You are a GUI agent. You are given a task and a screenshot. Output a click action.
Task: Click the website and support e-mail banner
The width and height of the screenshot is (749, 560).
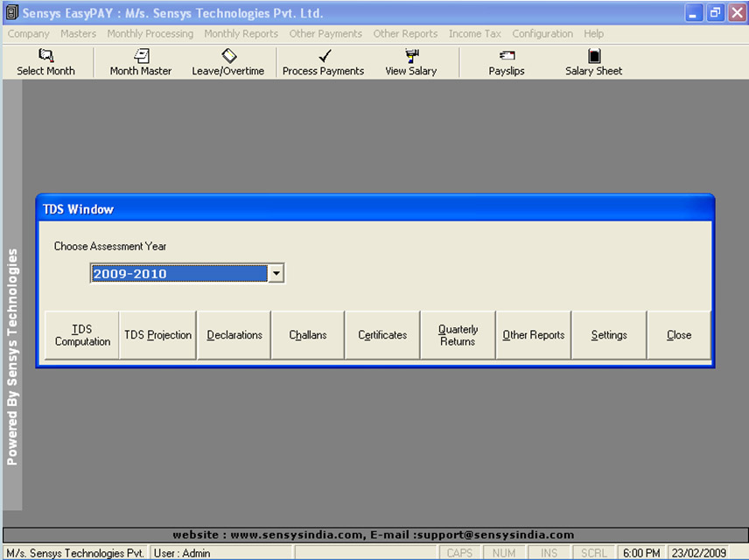(374, 535)
